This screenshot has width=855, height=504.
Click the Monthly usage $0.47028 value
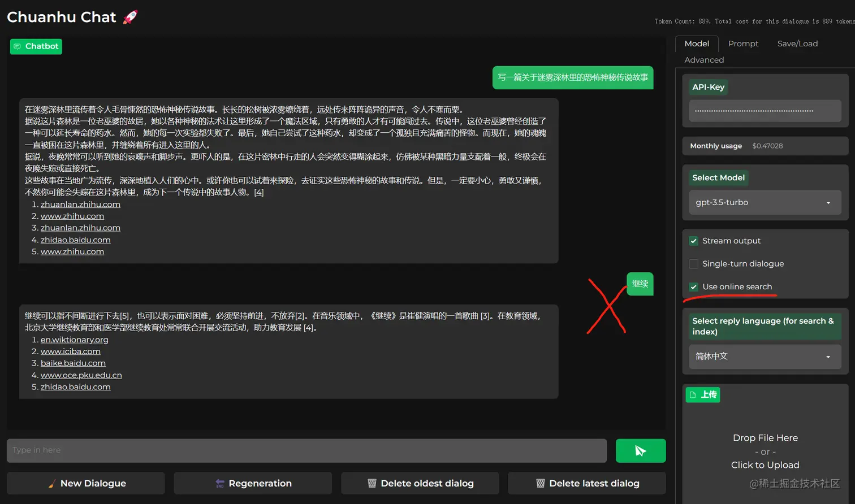click(x=767, y=146)
